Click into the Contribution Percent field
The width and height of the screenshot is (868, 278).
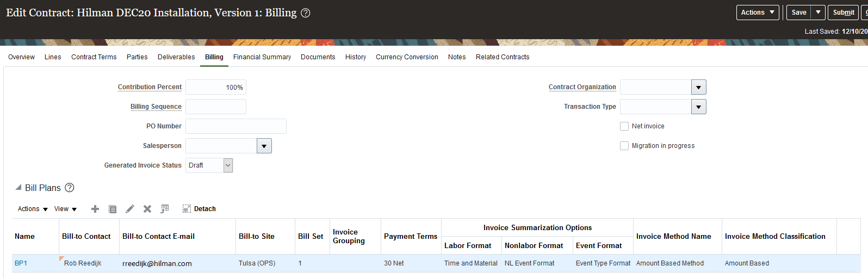coord(216,87)
